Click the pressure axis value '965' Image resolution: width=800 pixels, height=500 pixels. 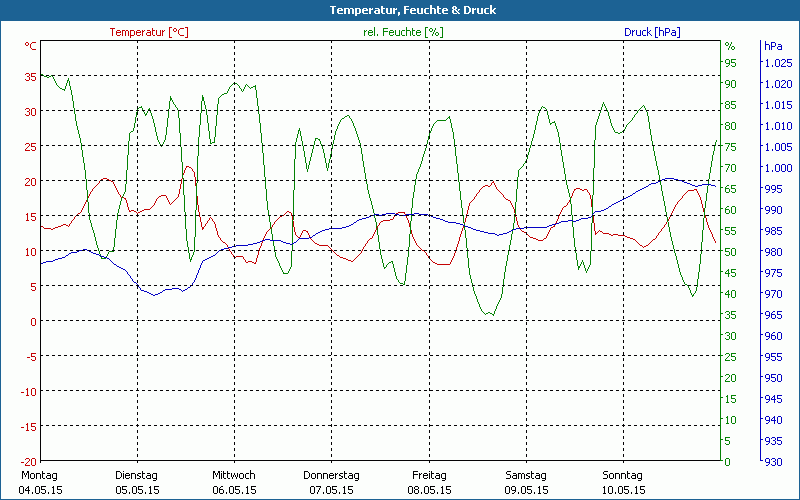(x=773, y=315)
